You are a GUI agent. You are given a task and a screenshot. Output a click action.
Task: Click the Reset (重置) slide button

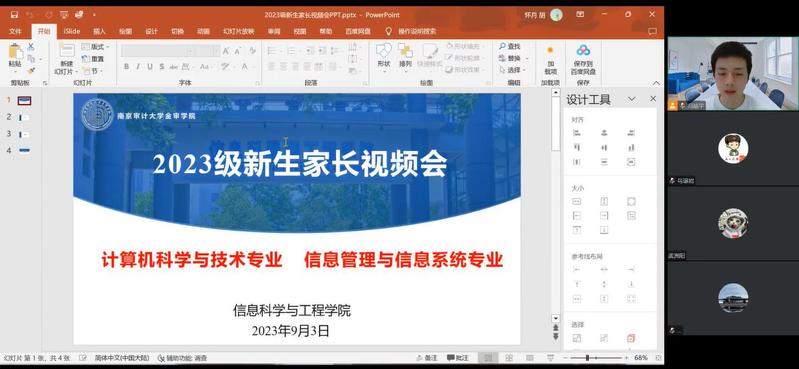(93, 59)
